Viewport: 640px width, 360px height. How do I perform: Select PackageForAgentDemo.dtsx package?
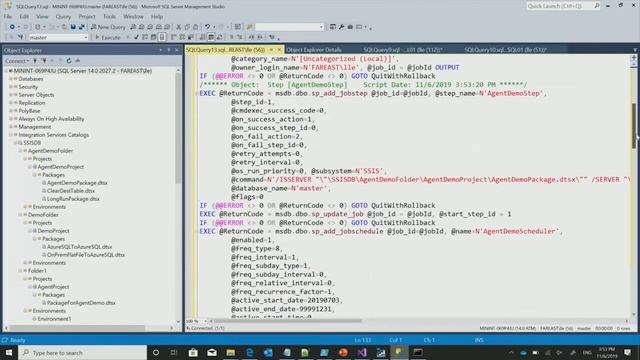pyautogui.click(x=81, y=303)
